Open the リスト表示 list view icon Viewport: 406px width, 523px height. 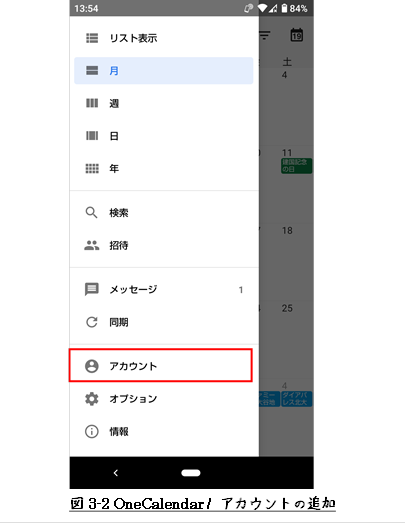[x=92, y=38]
